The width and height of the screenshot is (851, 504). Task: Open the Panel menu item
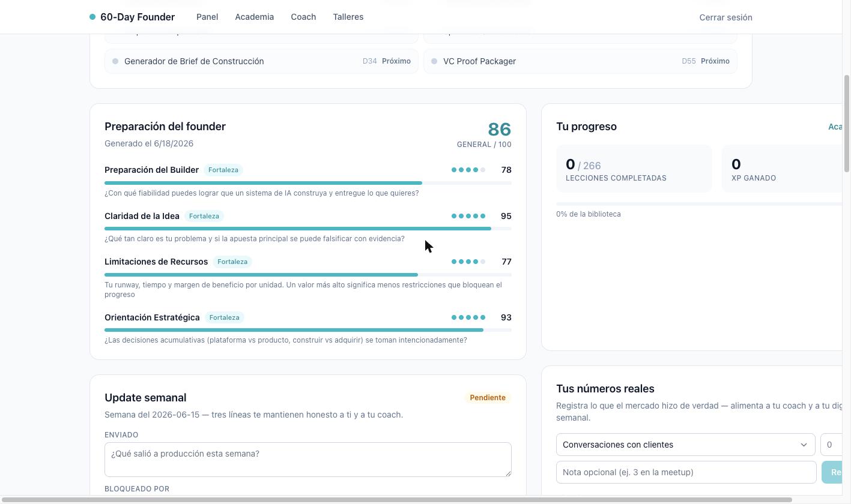point(207,17)
